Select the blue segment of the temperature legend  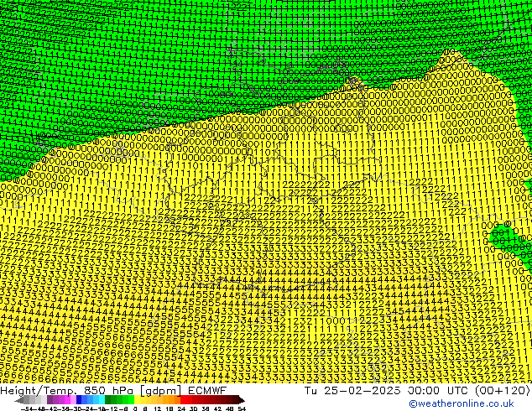79,399
